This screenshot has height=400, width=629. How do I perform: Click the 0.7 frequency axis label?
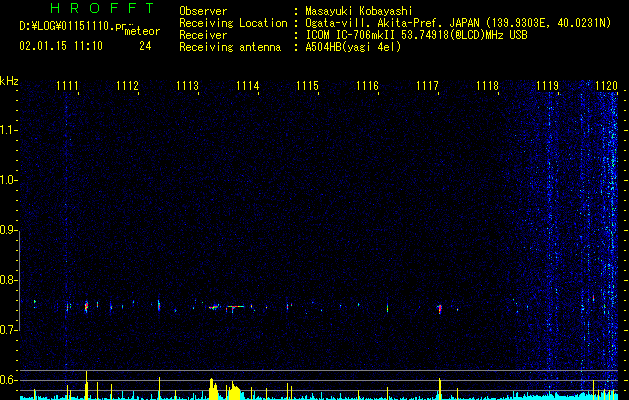8,330
